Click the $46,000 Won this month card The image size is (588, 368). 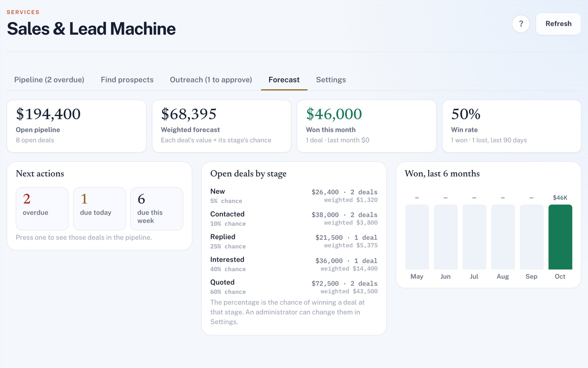(366, 126)
